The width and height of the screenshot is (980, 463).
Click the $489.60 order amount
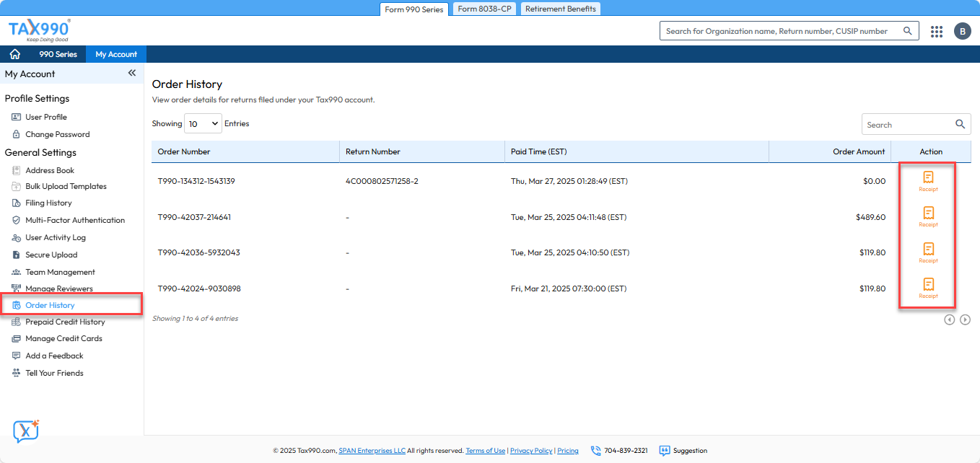[870, 216]
